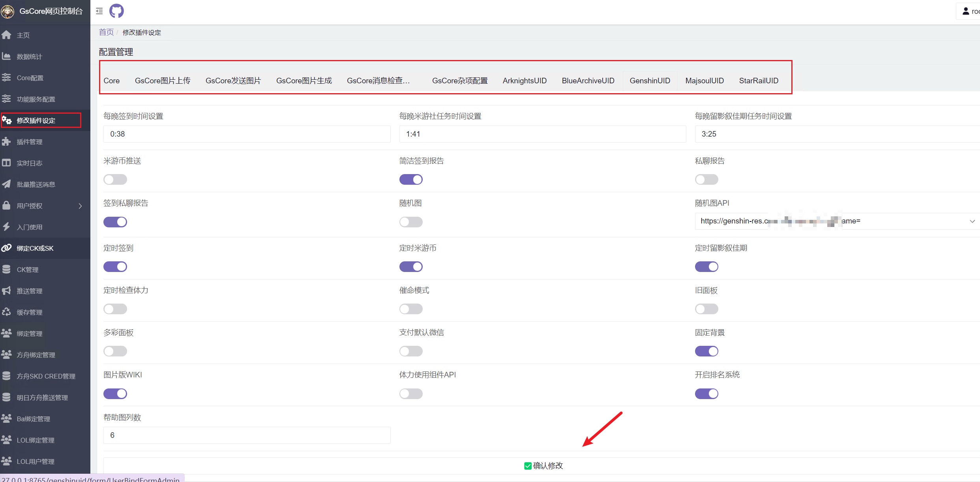Screen dimensions: 980x482
Task: Enable the 随机图 switch
Action: [x=411, y=222]
